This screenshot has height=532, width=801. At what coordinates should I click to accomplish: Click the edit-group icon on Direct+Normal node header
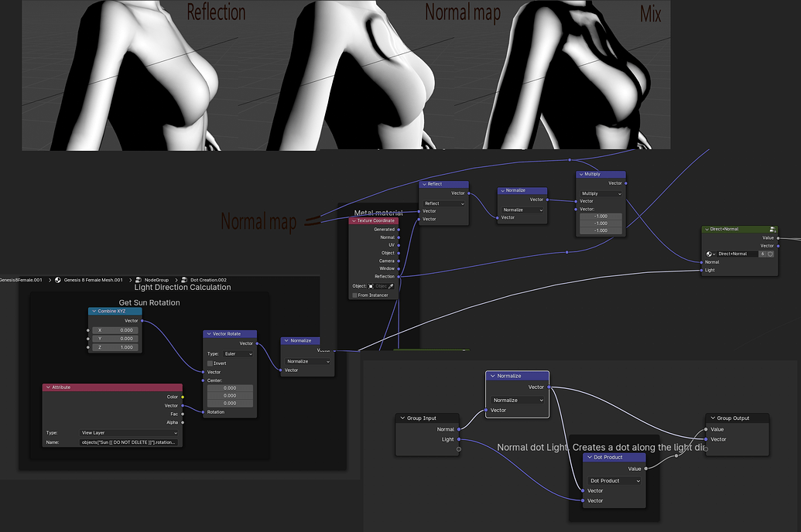[772, 229]
